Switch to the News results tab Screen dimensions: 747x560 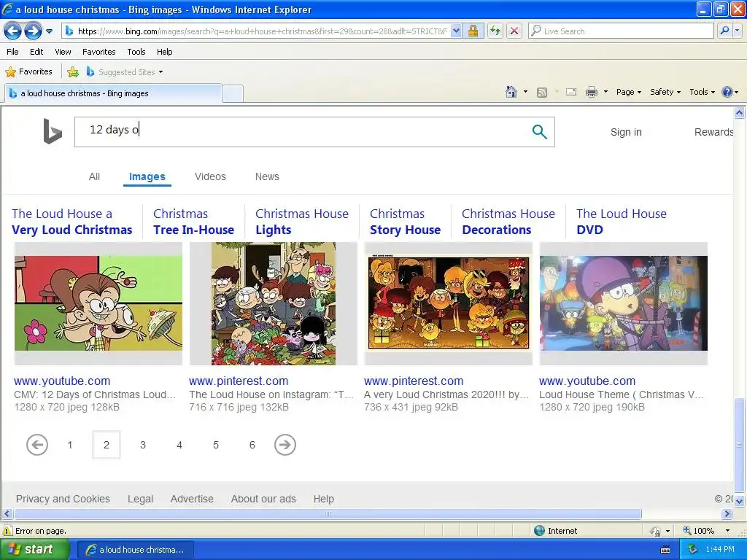point(267,176)
